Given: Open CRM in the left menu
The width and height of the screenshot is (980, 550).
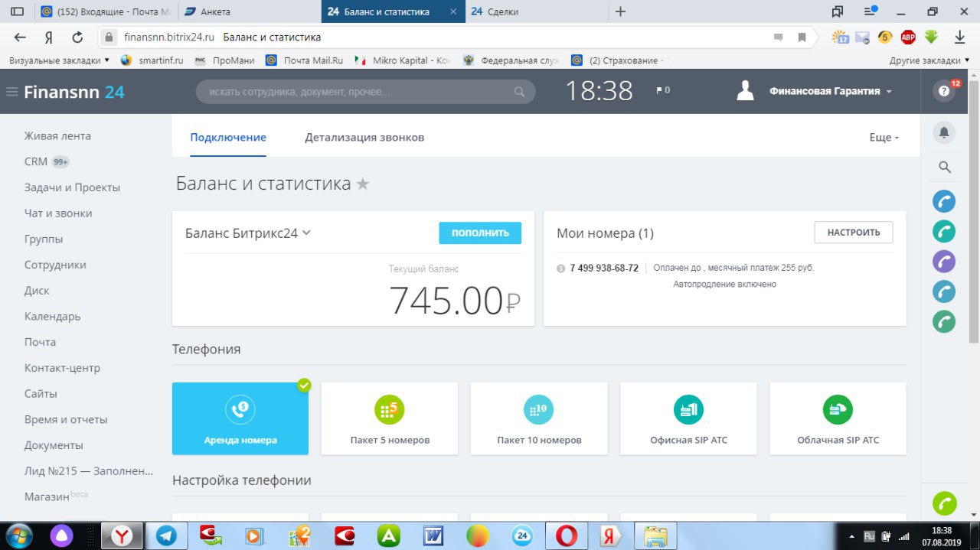Looking at the screenshot, I should tap(36, 161).
